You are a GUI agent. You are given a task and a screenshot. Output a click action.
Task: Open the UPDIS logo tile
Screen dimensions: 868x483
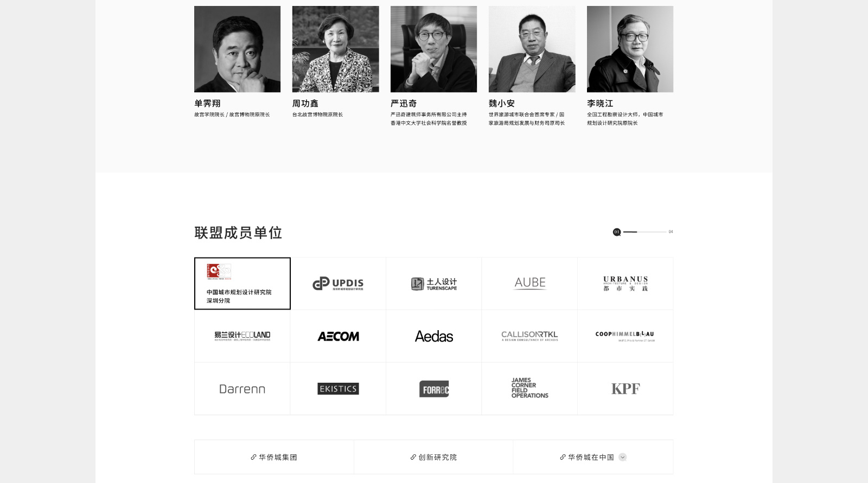point(338,284)
